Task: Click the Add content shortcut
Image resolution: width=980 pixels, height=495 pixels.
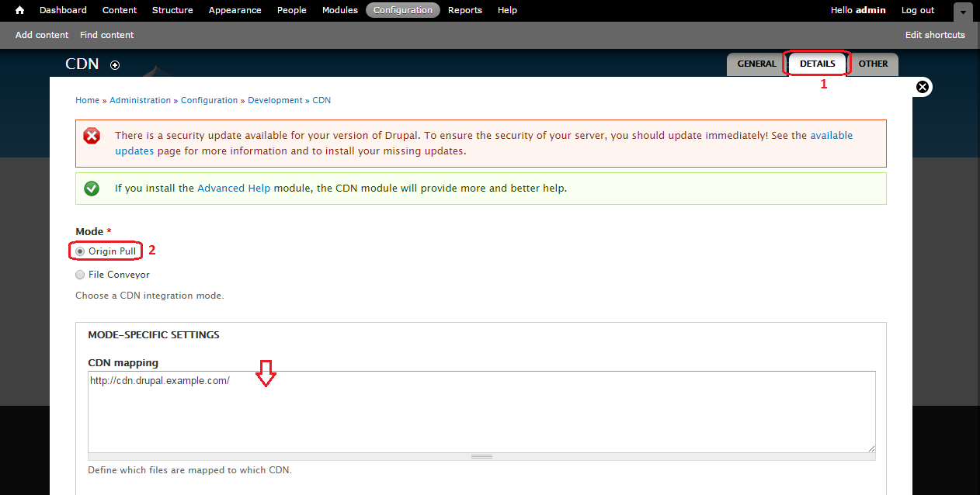Action: (x=42, y=35)
